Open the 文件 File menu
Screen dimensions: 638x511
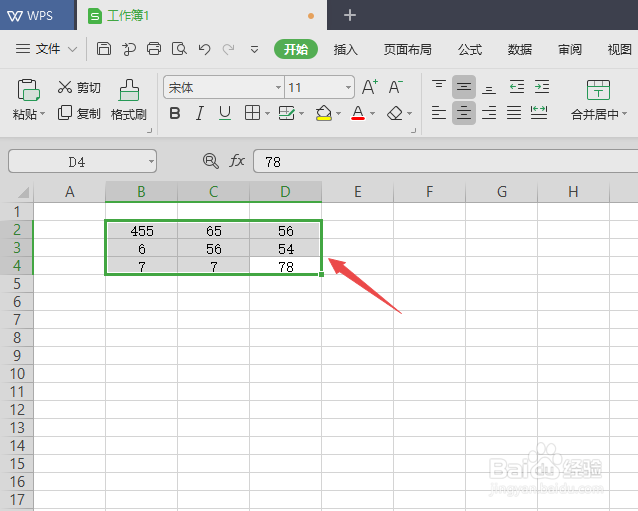tap(46, 49)
